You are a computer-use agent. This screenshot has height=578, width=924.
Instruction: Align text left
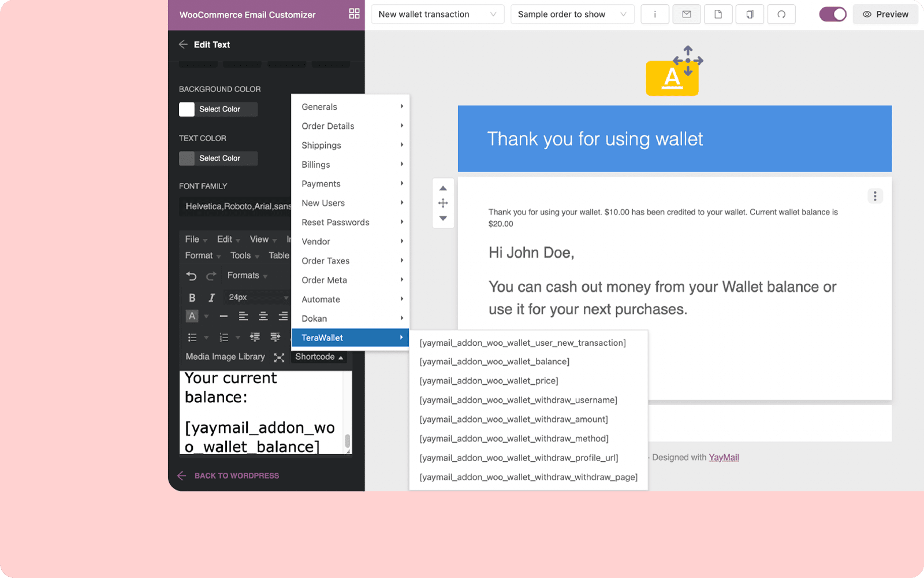click(243, 316)
